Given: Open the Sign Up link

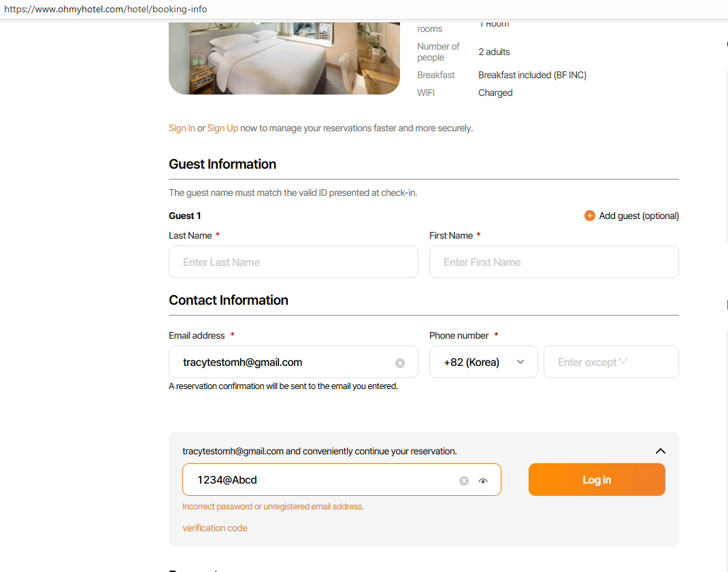Looking at the screenshot, I should (222, 128).
